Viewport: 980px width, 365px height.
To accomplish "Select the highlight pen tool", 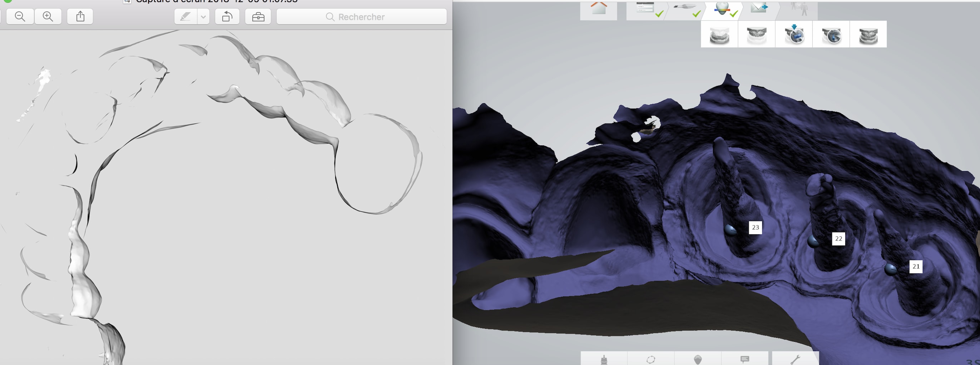I will [x=185, y=17].
